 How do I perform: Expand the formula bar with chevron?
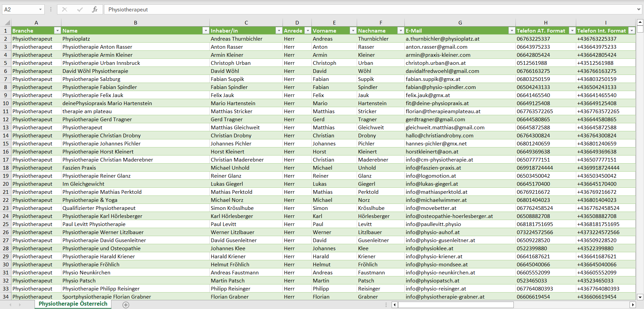click(x=639, y=9)
